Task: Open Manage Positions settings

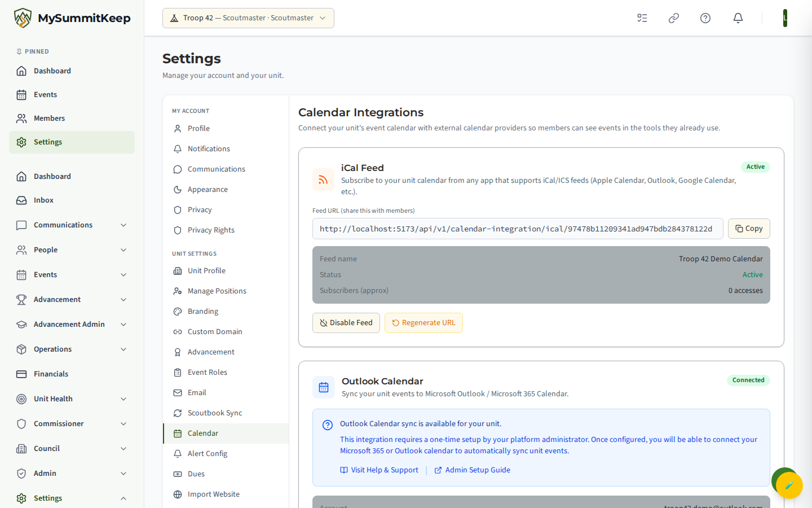Action: coord(226,291)
